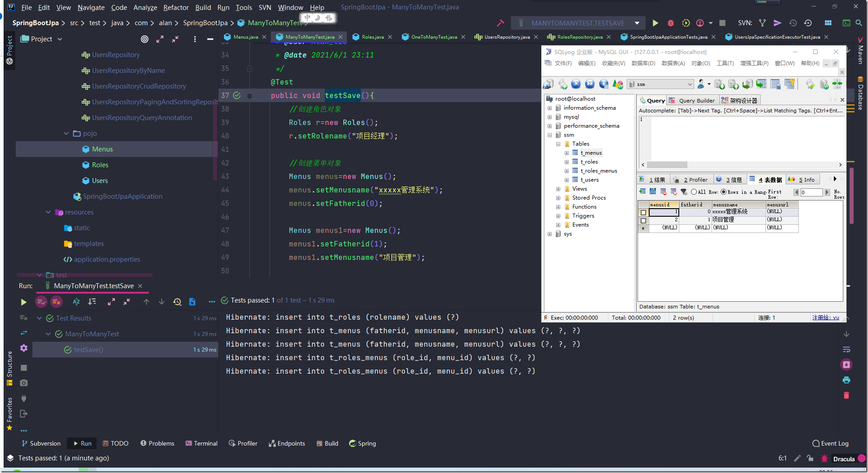Open the Event Log
The height and width of the screenshot is (473, 868).
pyautogui.click(x=830, y=443)
